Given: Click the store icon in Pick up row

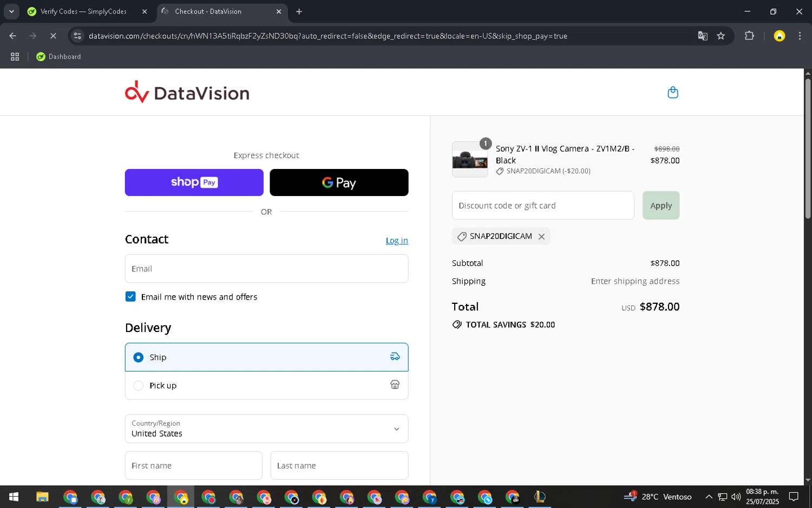Looking at the screenshot, I should point(395,385).
